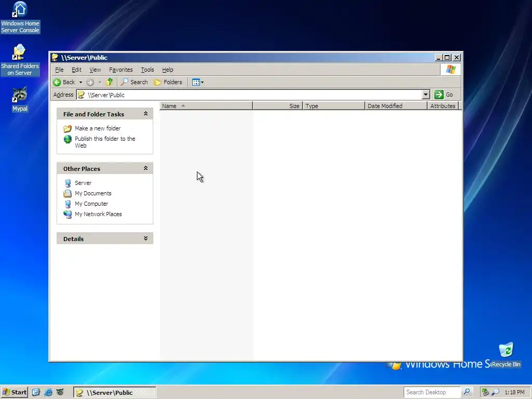
Task: Open My Network Places link
Action: tap(98, 214)
